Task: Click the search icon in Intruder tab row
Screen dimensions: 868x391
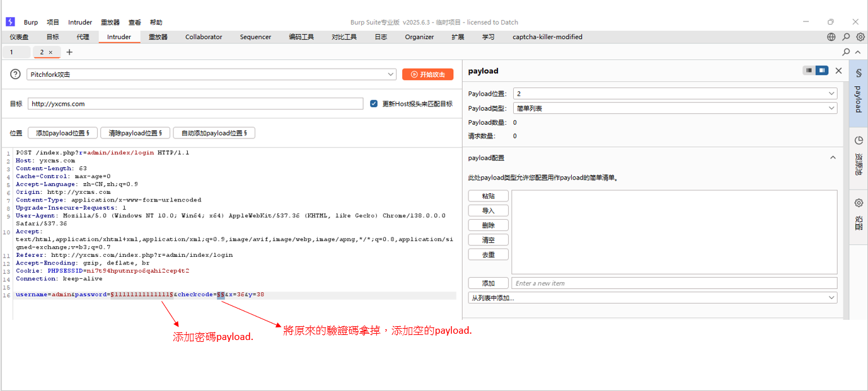Action: click(846, 52)
